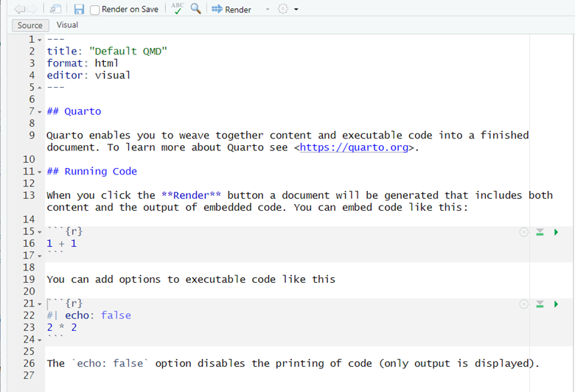The image size is (575, 392).
Task: Go back with the left arrow toolbar icon
Action: tap(19, 9)
